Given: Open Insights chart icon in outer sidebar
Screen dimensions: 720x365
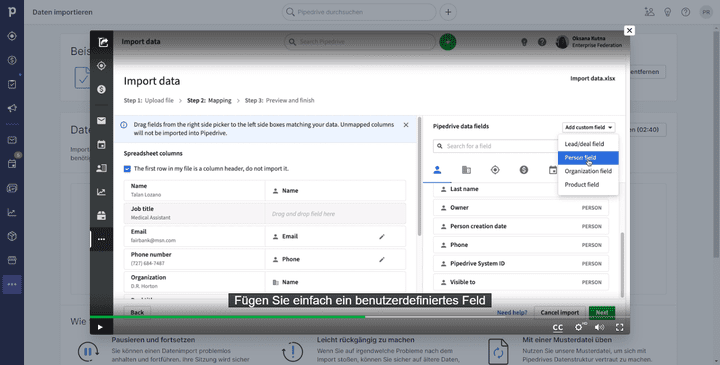Looking at the screenshot, I should pos(12,212).
